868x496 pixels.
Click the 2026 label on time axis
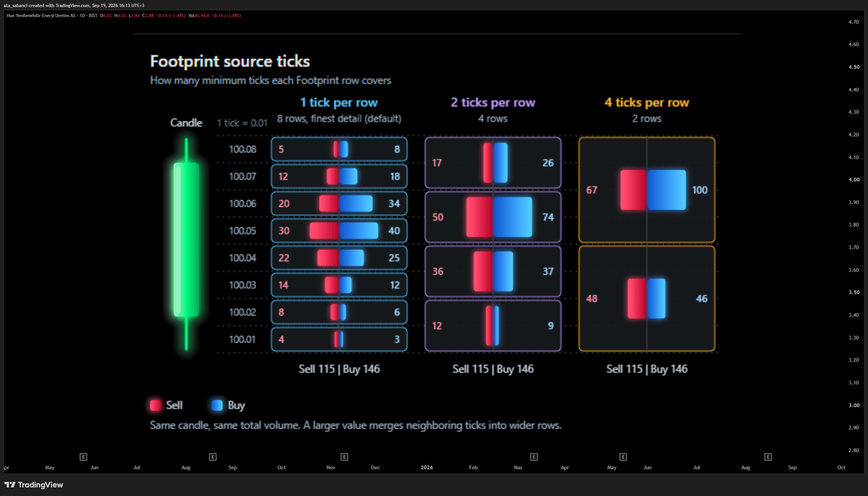pos(427,467)
